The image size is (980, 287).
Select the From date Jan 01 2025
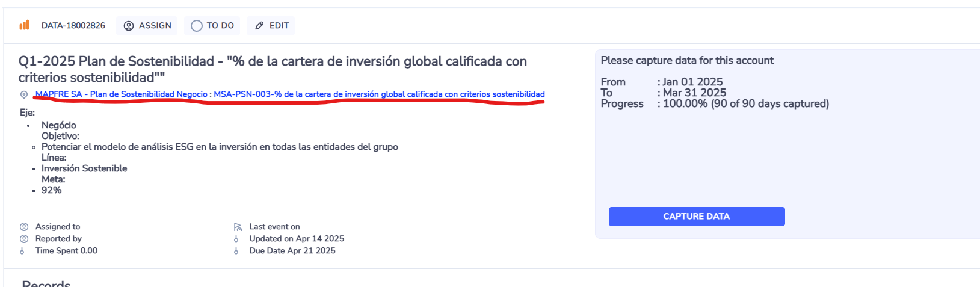click(692, 82)
